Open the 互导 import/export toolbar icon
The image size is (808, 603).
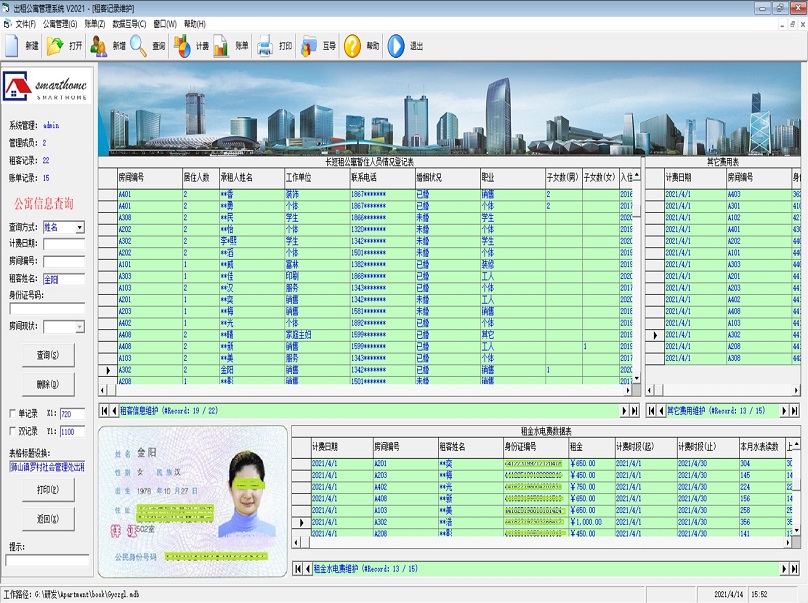(x=309, y=46)
